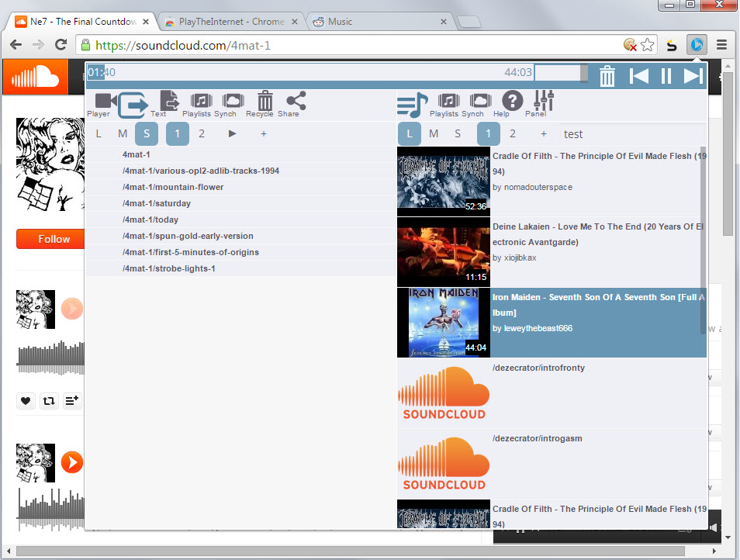Skip to previous track
The image size is (740, 560).
(639, 76)
